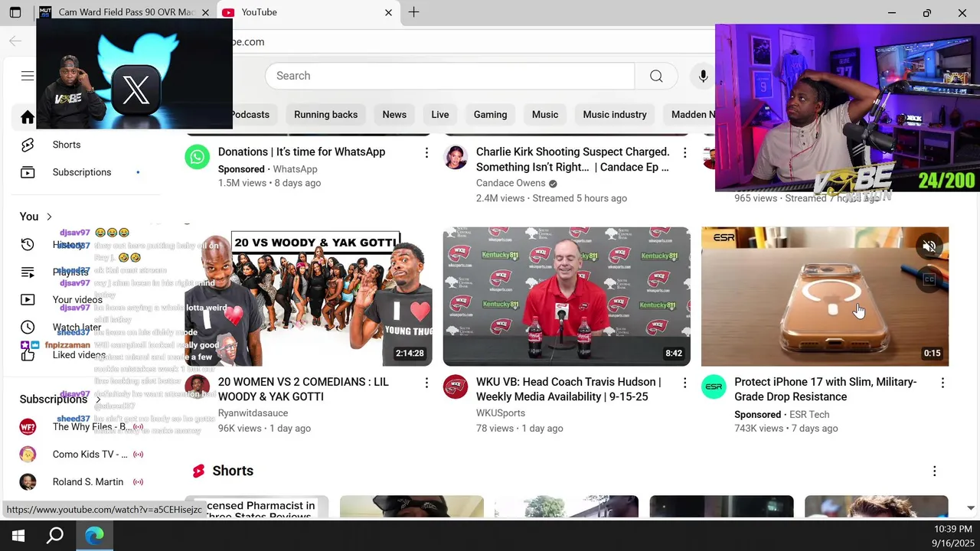Click inside the YouTube search field
The width and height of the screenshot is (980, 551).
click(450, 76)
